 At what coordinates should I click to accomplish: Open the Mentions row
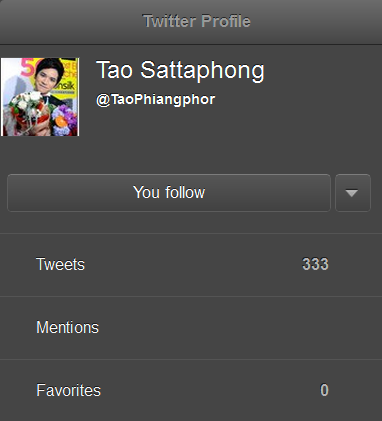click(x=191, y=328)
